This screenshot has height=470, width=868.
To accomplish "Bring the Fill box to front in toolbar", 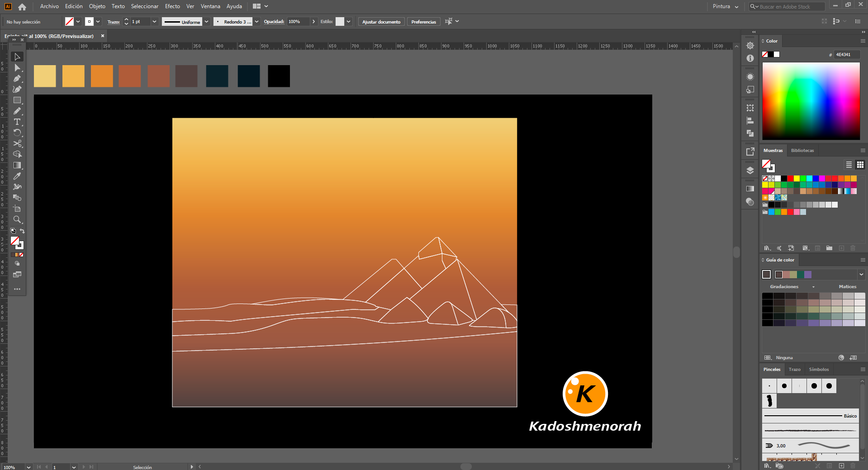I will tap(14, 241).
